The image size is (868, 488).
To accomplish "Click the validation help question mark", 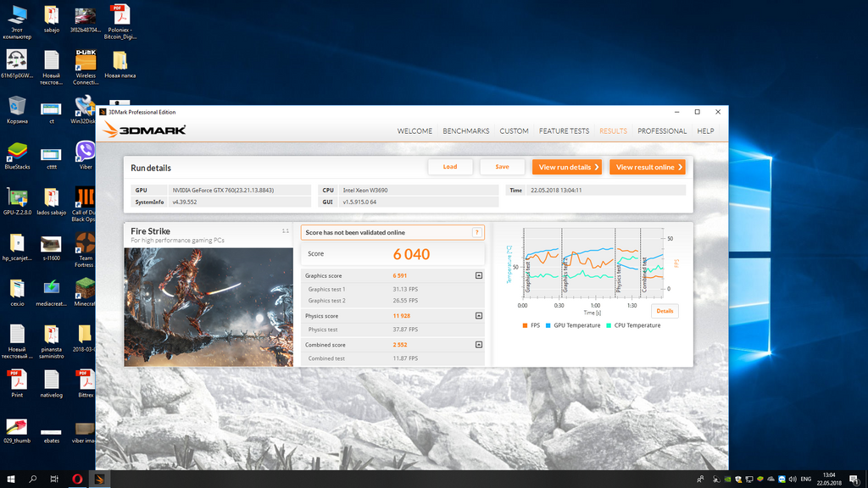I will pos(476,232).
